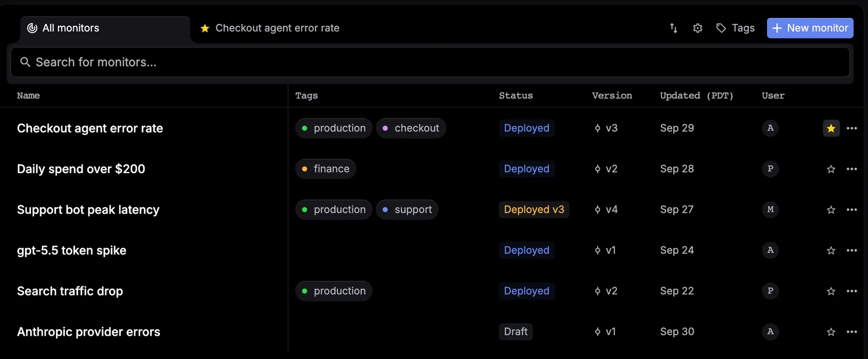This screenshot has width=868, height=359.
Task: Star the Anthropic provider errors monitor
Action: [831, 332]
